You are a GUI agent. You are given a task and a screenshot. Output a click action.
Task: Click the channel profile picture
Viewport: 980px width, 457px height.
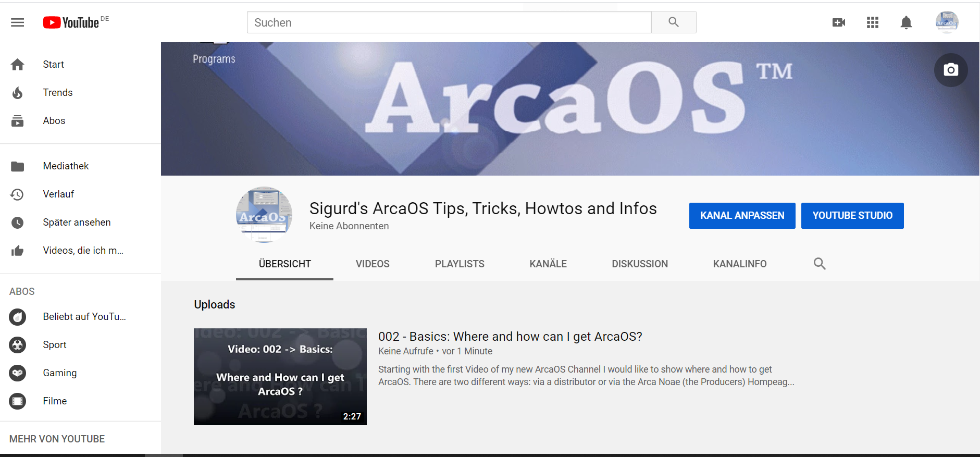tap(264, 215)
